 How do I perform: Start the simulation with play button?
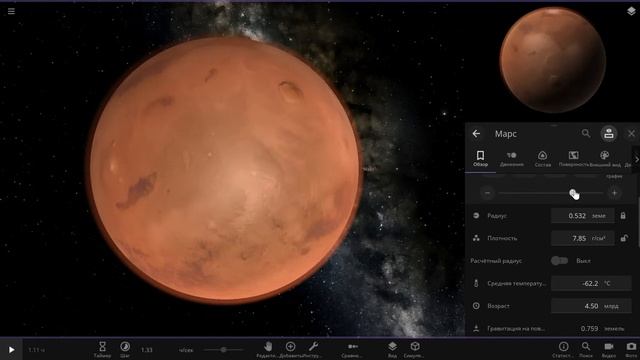(11, 350)
